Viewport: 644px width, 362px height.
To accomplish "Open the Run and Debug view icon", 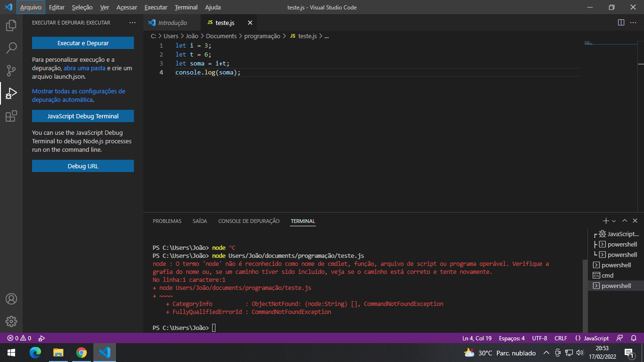I will 11,93.
